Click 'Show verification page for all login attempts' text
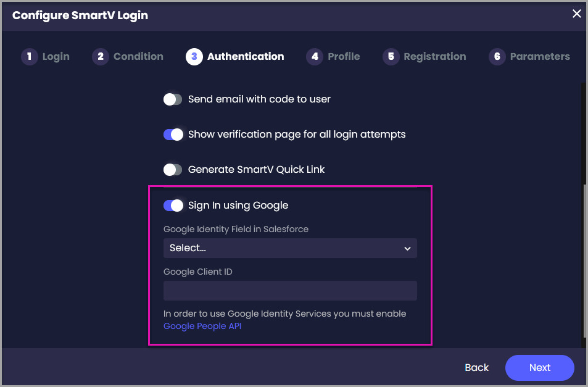This screenshot has height=387, width=588. [x=297, y=135]
